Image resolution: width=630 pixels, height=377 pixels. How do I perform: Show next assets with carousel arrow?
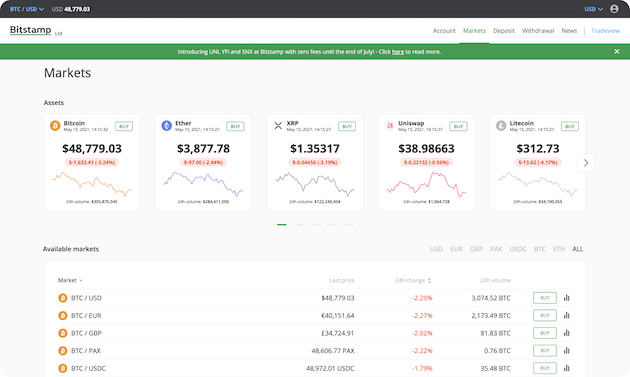[x=586, y=163]
